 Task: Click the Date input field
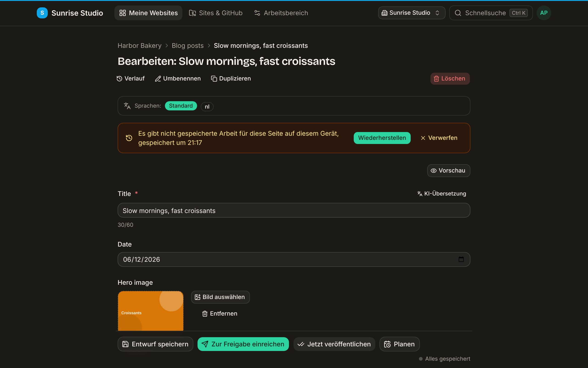[294, 259]
